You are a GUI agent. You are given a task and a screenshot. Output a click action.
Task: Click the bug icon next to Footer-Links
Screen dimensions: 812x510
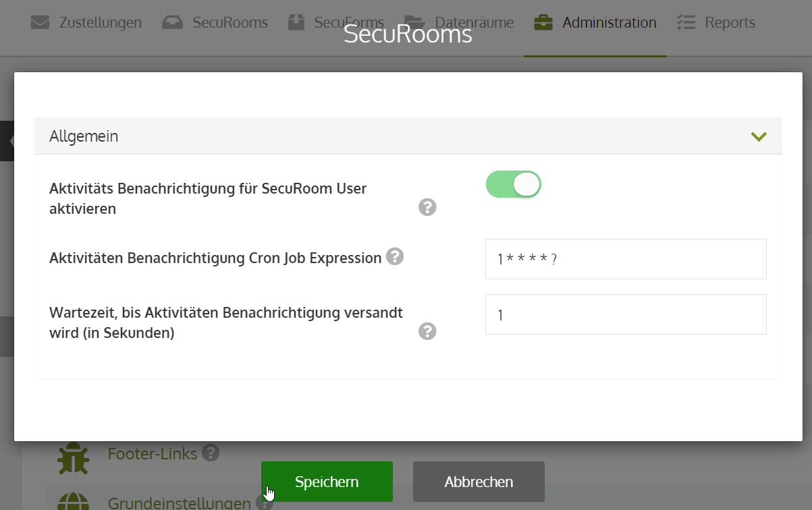tap(73, 458)
